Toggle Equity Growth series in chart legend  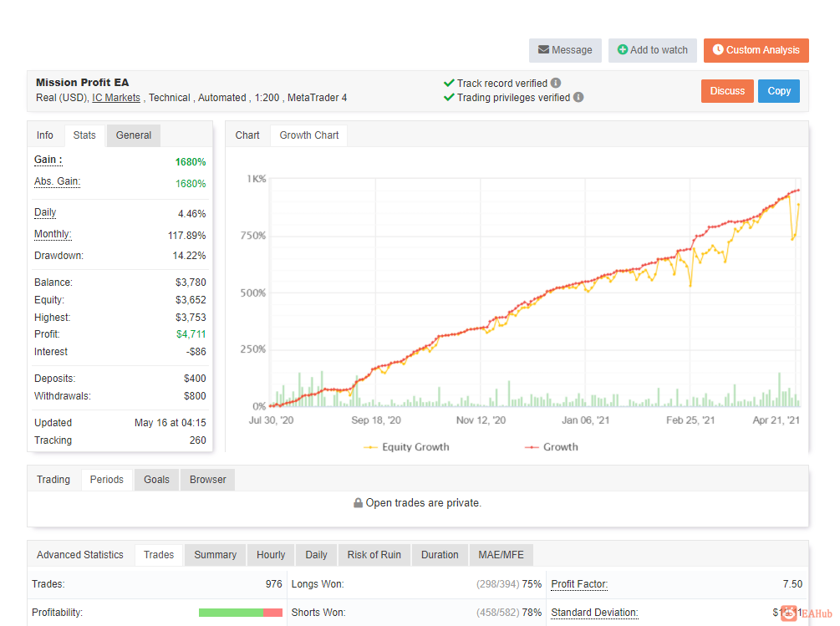[406, 447]
